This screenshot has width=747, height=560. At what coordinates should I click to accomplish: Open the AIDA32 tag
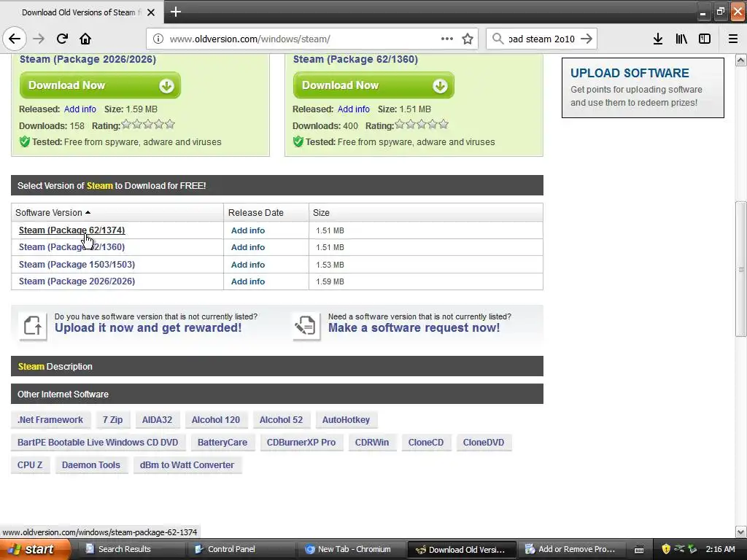tap(157, 419)
